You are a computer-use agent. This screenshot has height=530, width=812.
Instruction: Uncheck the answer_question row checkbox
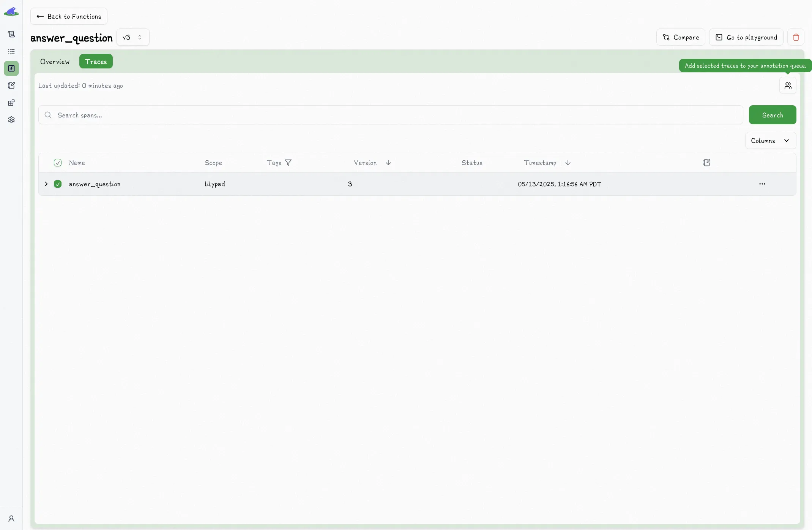click(58, 184)
